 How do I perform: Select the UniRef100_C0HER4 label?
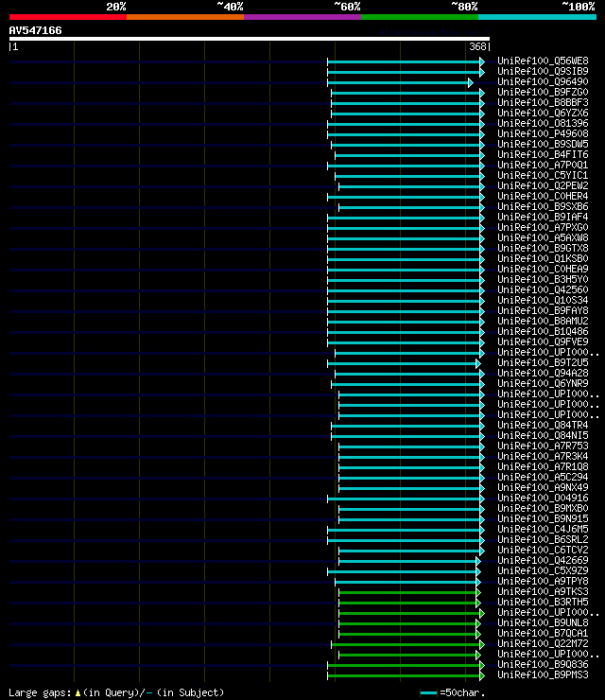pyautogui.click(x=543, y=196)
